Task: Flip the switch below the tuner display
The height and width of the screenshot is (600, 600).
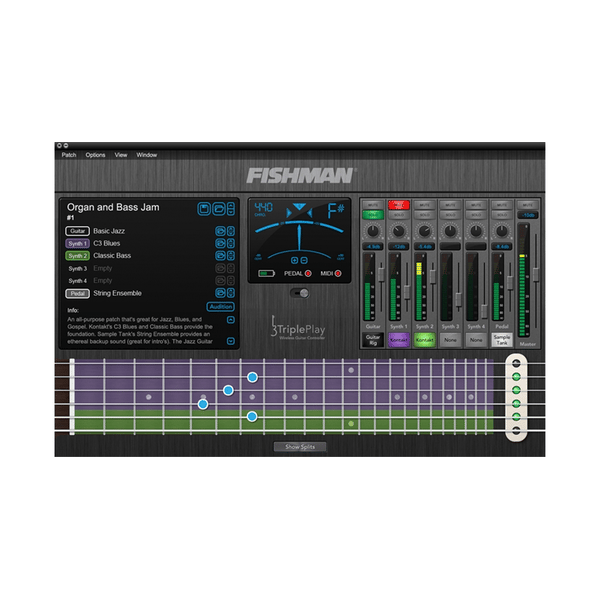Action: pyautogui.click(x=300, y=293)
